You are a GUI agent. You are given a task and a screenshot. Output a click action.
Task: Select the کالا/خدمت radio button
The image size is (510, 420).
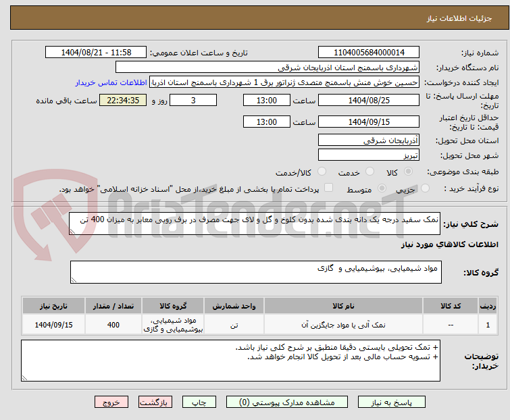322,172
